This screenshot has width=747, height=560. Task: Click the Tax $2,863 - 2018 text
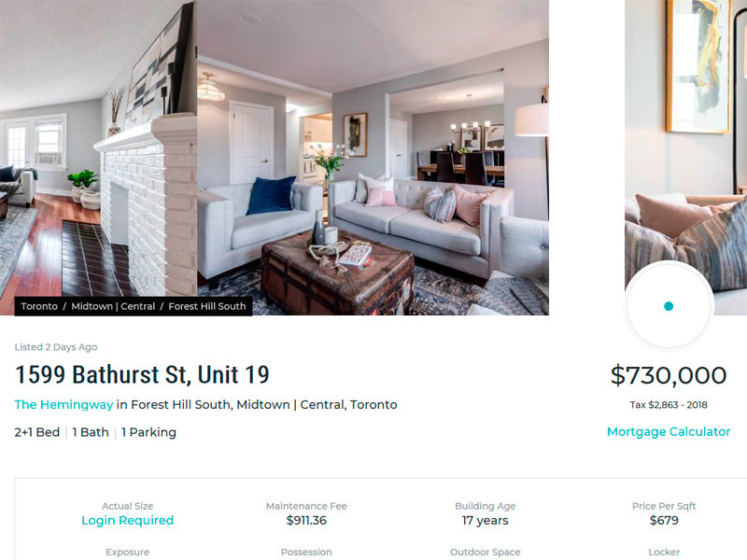tap(669, 405)
